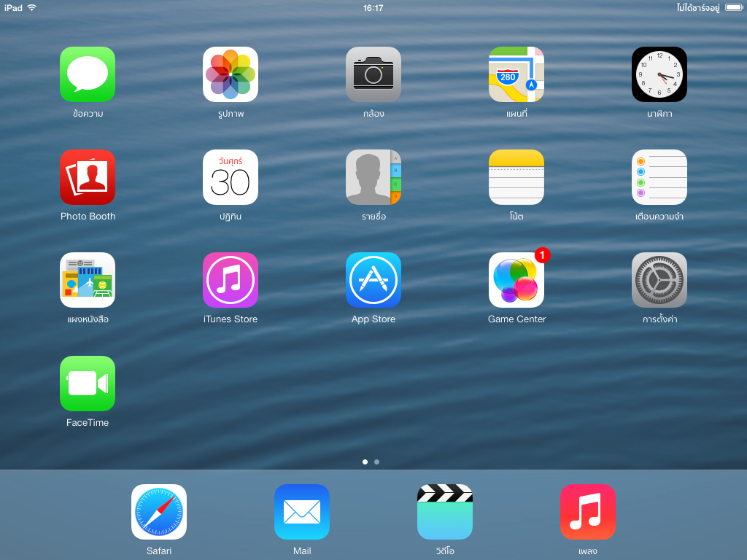This screenshot has width=747, height=560.
Task: Open Newsstand (แผงหนังสือ)
Action: pos(88,280)
